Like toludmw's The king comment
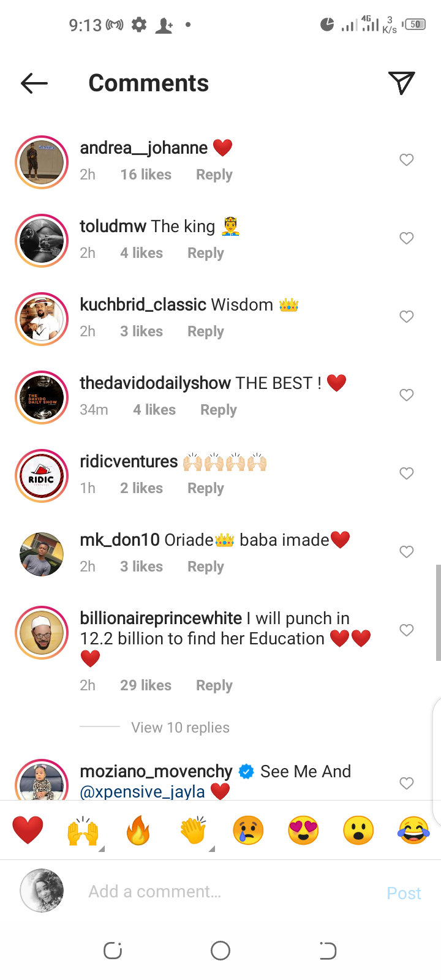 point(407,238)
